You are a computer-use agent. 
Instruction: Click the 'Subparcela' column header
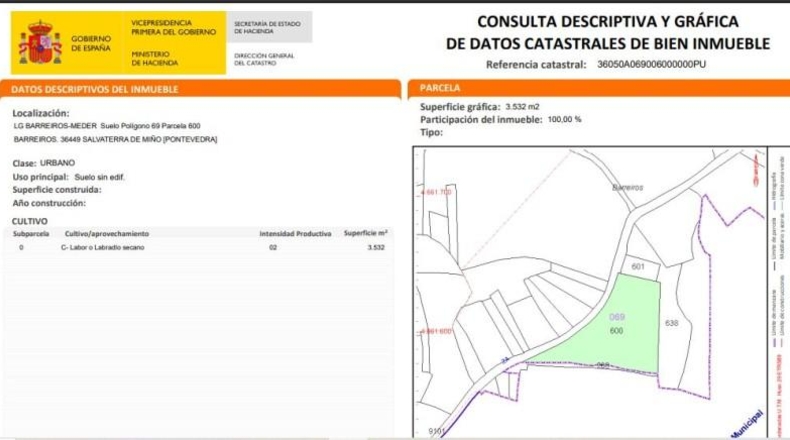click(x=31, y=234)
